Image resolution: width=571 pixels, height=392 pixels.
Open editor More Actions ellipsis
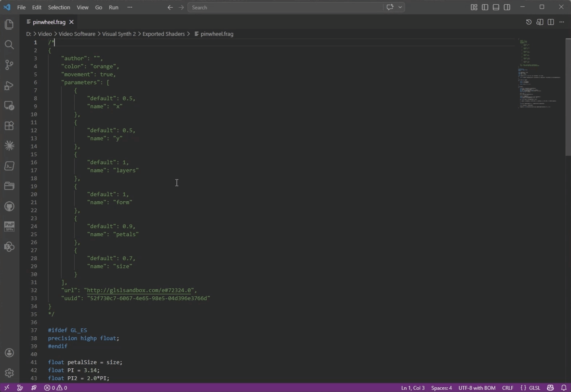pos(562,22)
